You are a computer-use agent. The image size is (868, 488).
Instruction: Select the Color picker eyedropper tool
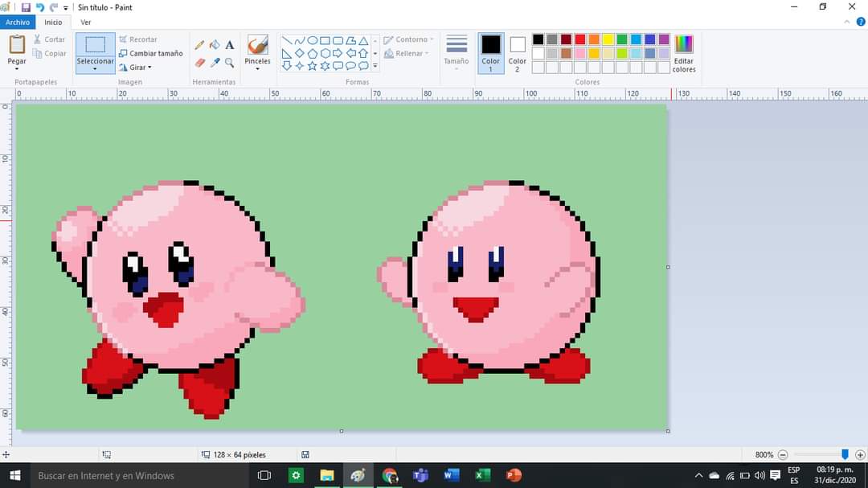215,63
